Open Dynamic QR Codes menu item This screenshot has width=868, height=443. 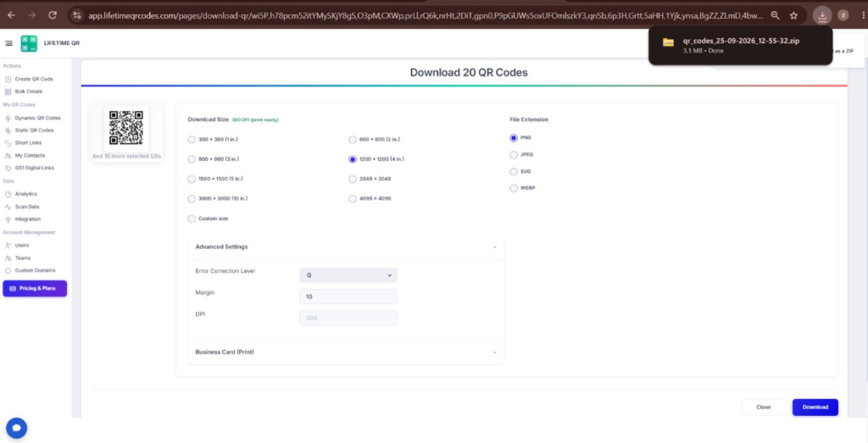click(x=37, y=119)
